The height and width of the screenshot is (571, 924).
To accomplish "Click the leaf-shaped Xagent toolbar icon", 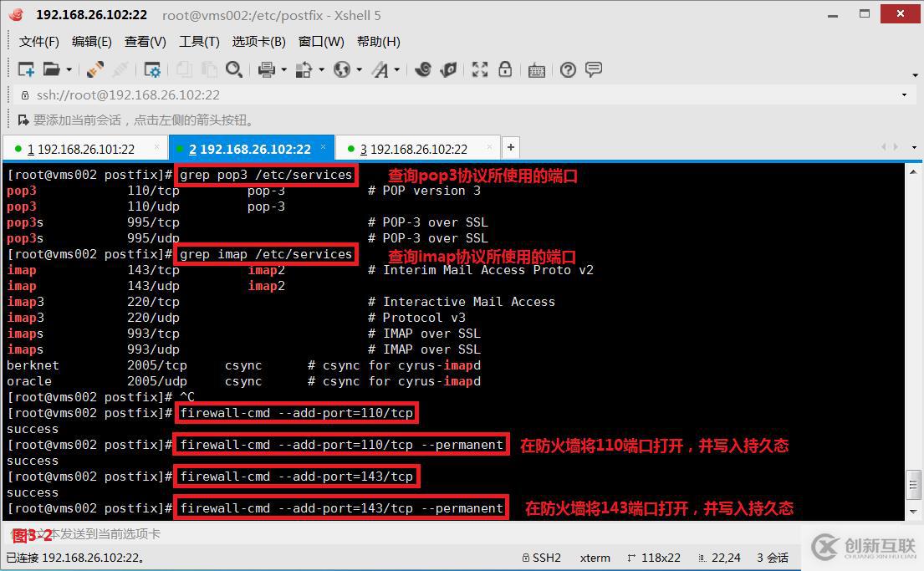I will 448,69.
